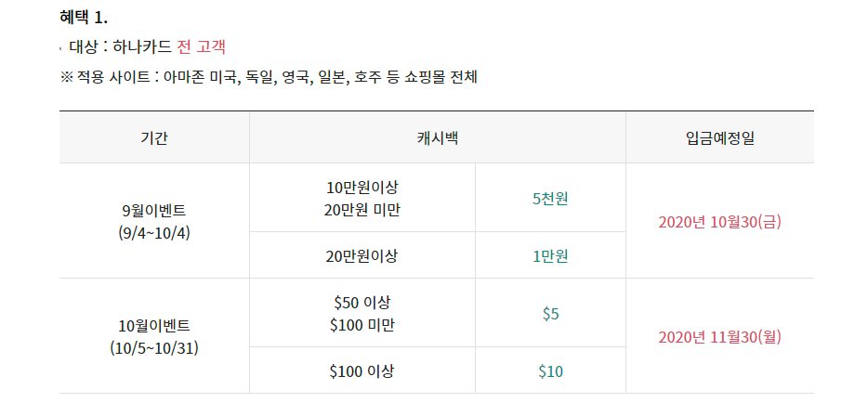The width and height of the screenshot is (868, 403).
Task: Click the 1만원 cashback amount
Action: click(x=550, y=255)
